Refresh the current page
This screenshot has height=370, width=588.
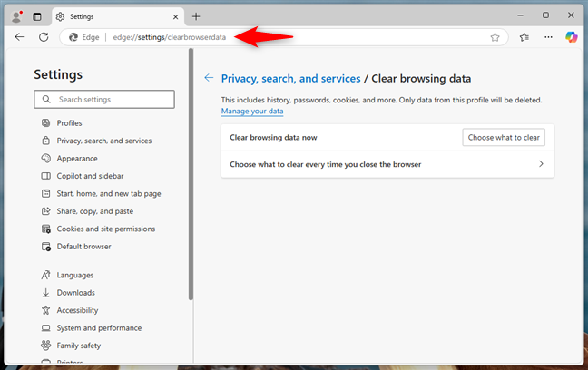tap(44, 37)
